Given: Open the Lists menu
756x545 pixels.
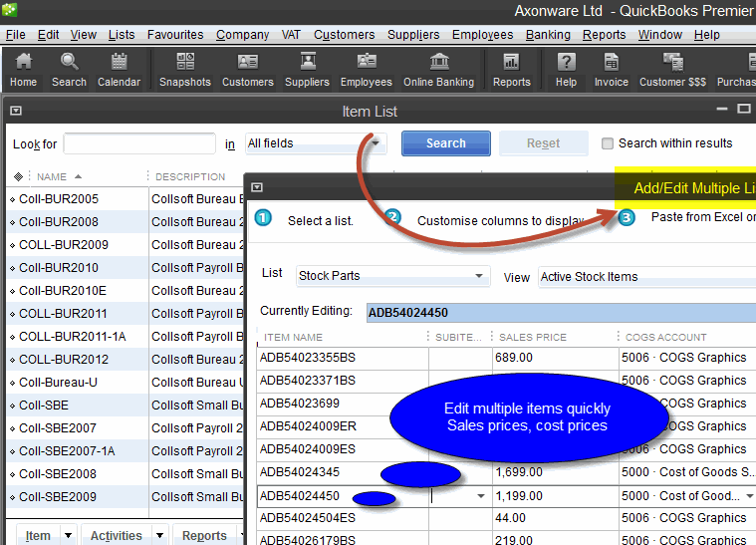Looking at the screenshot, I should [122, 35].
